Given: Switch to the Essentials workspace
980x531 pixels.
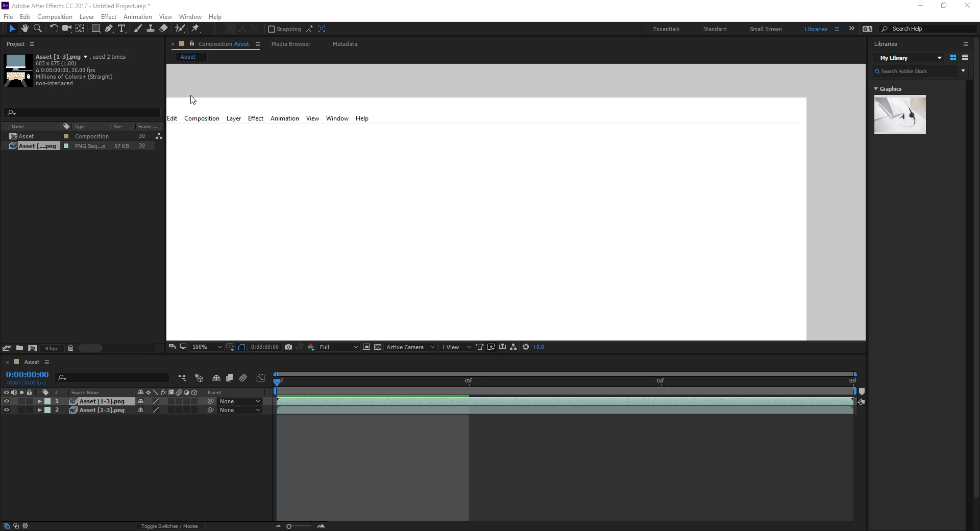Looking at the screenshot, I should [666, 29].
